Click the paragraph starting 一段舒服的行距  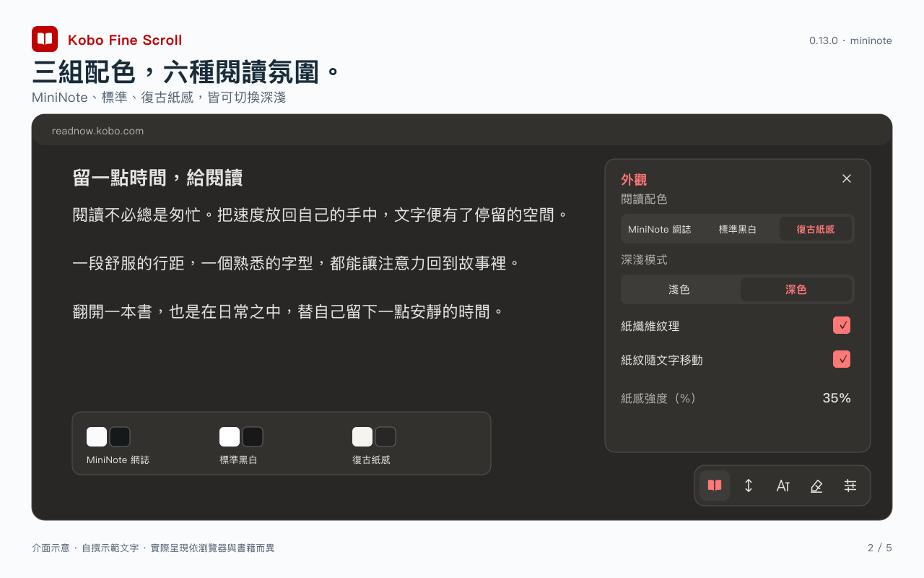pyautogui.click(x=297, y=263)
